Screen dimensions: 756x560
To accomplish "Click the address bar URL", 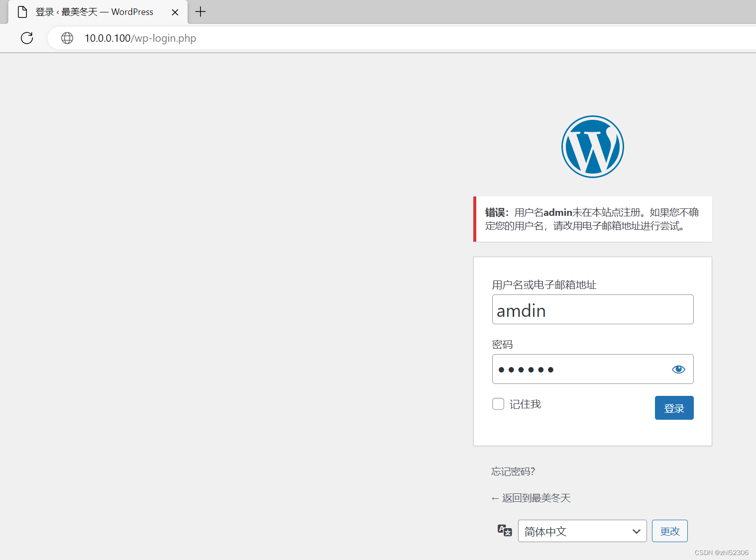I will [140, 38].
